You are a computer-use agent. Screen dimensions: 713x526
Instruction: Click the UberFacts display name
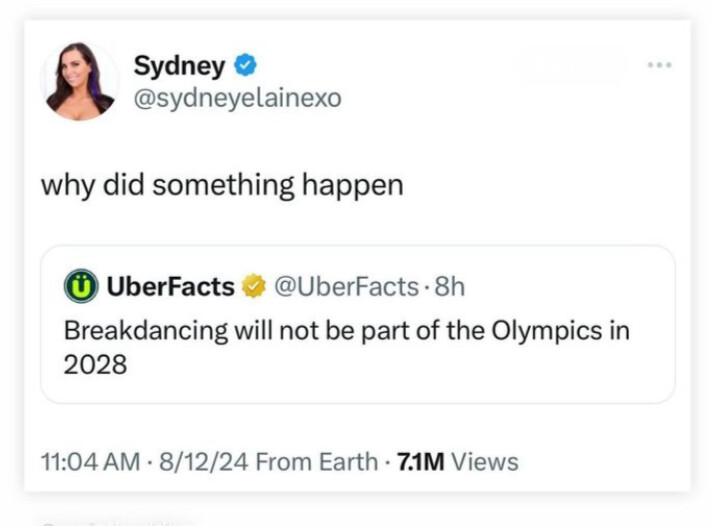[170, 287]
